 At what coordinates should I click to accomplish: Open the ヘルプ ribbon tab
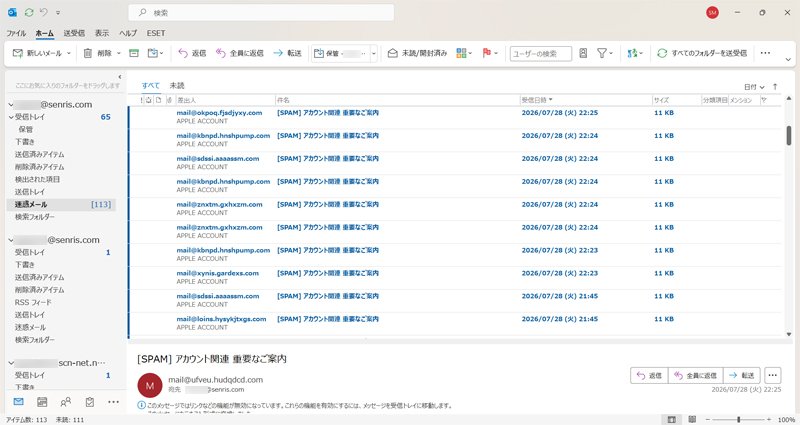click(128, 33)
